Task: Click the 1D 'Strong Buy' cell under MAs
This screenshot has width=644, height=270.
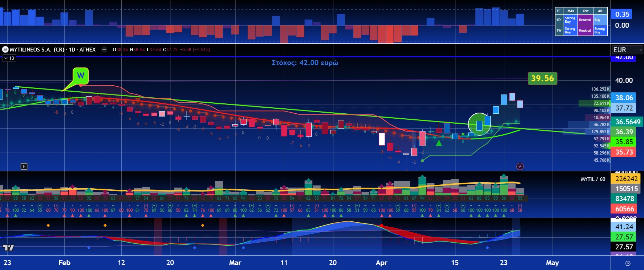Action: (570, 20)
